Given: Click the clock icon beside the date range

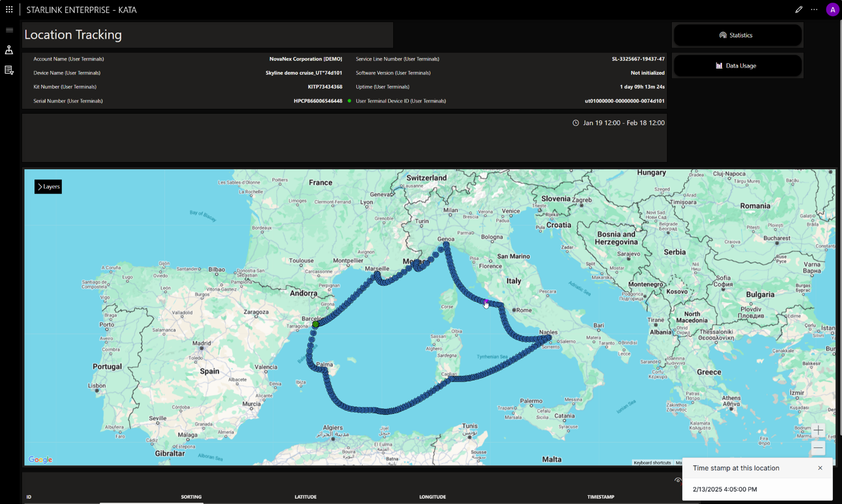Looking at the screenshot, I should point(576,122).
